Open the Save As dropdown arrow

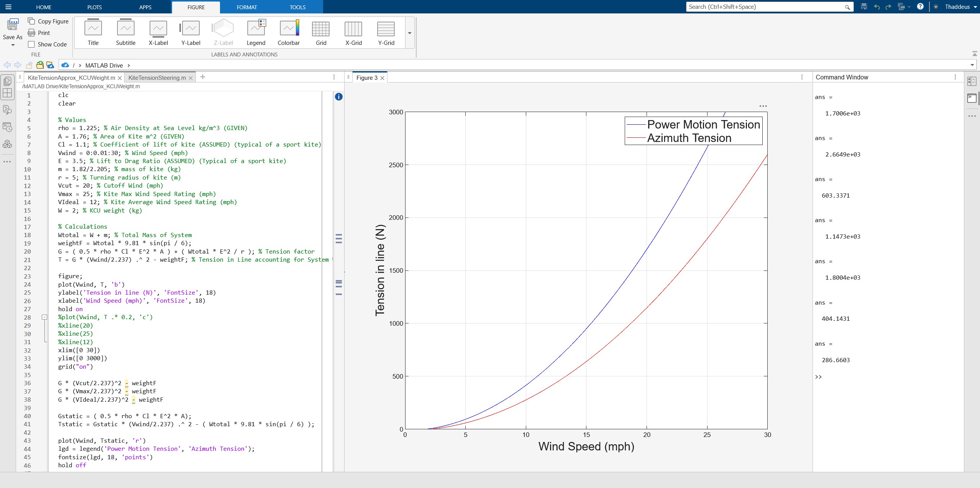(x=13, y=45)
